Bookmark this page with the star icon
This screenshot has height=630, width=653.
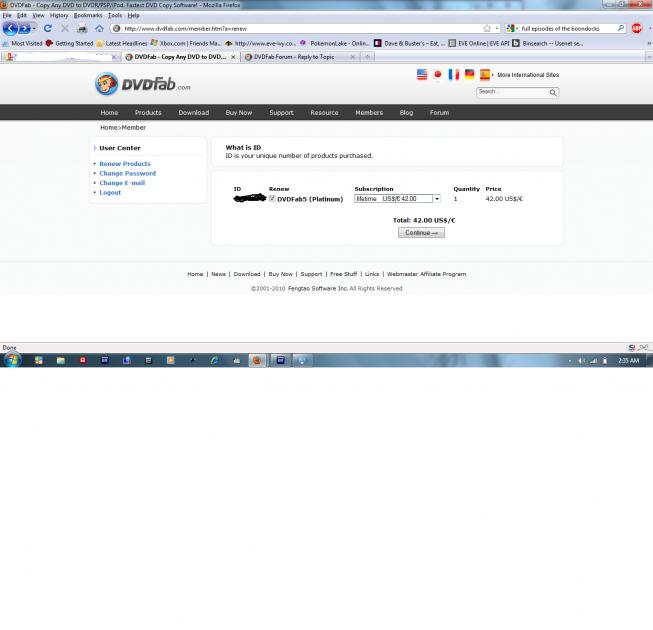point(487,28)
